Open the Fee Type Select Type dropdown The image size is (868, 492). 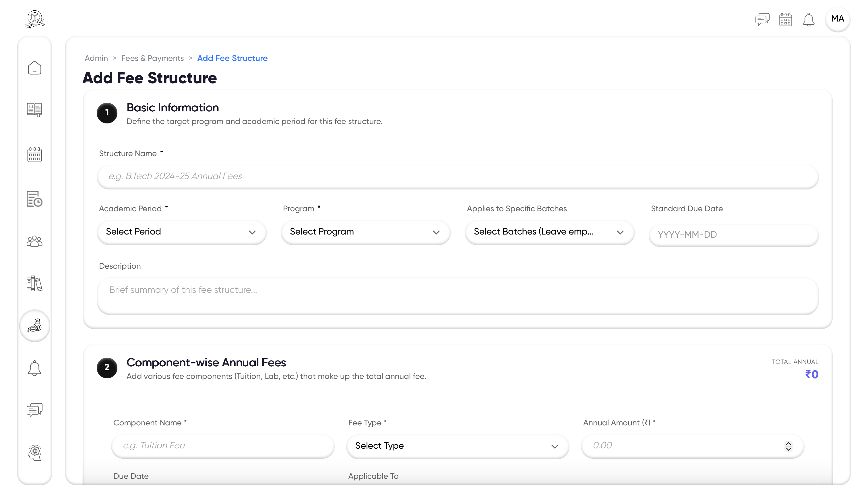coord(457,446)
